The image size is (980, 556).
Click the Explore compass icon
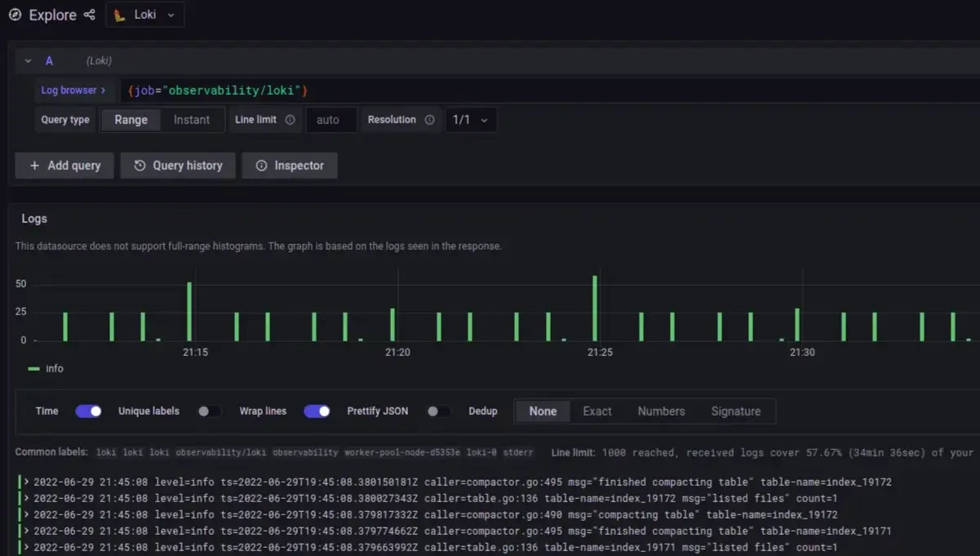pyautogui.click(x=15, y=15)
